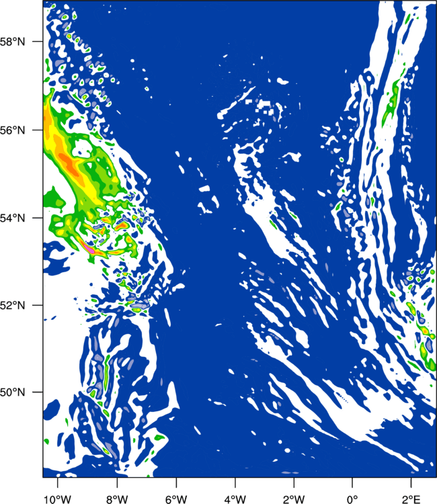
Task: Click the 52°N latitude label
Action: (13, 305)
